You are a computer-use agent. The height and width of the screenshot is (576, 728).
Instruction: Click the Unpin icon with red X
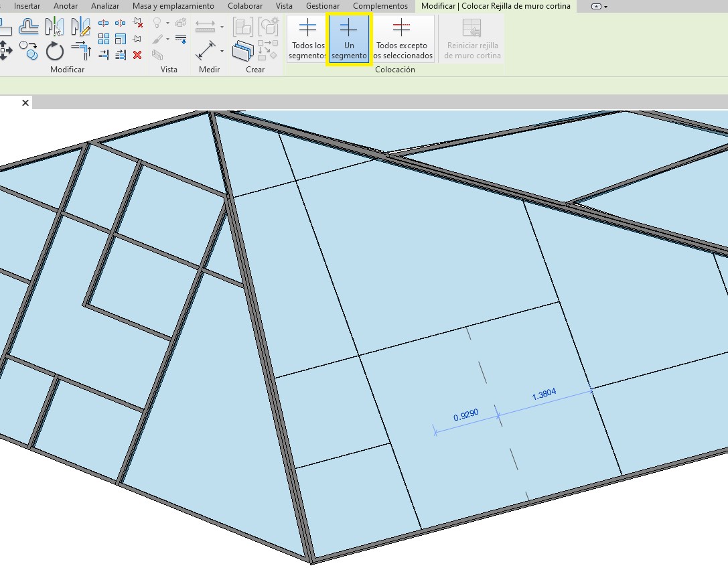pyautogui.click(x=137, y=23)
